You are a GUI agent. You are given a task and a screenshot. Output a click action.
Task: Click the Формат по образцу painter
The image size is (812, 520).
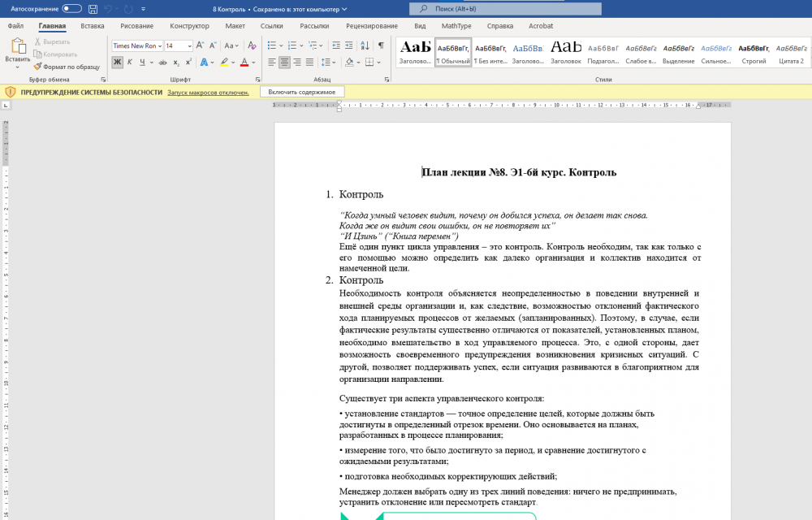pyautogui.click(x=67, y=67)
